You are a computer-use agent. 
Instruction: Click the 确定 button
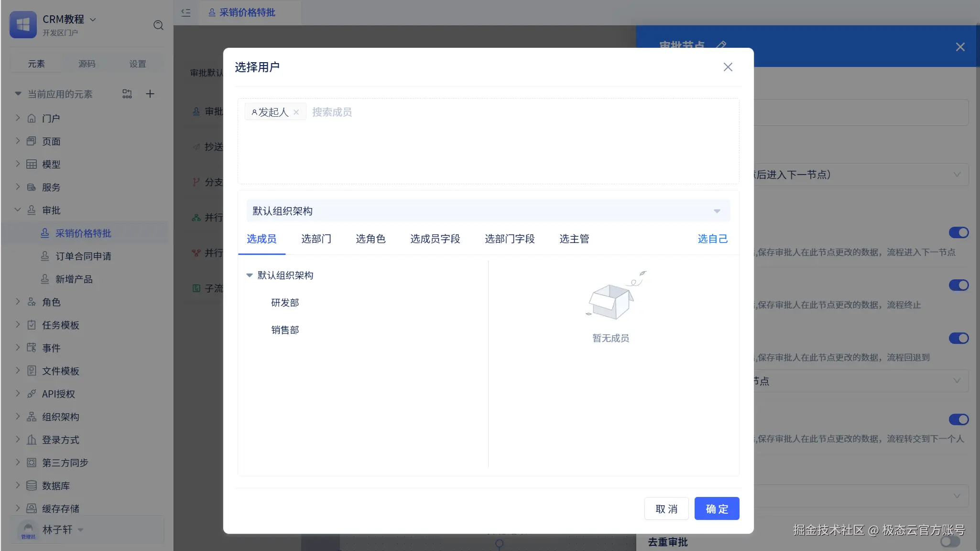pyautogui.click(x=717, y=508)
